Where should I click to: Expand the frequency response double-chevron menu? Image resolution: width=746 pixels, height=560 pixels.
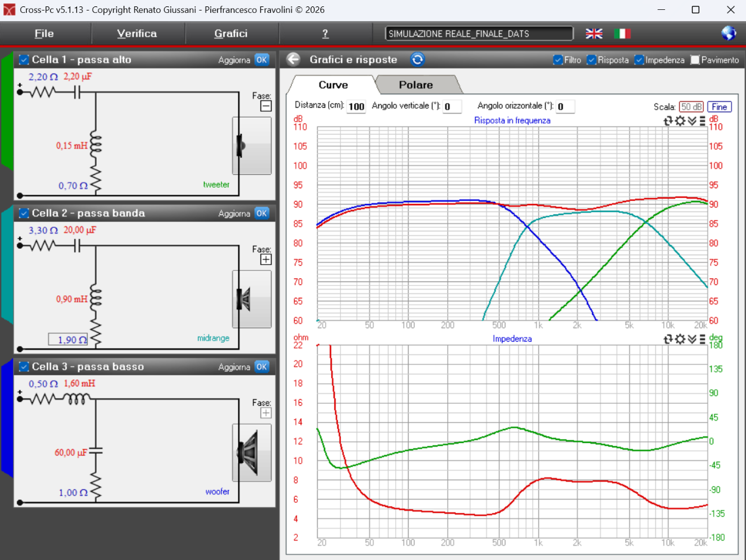click(692, 121)
